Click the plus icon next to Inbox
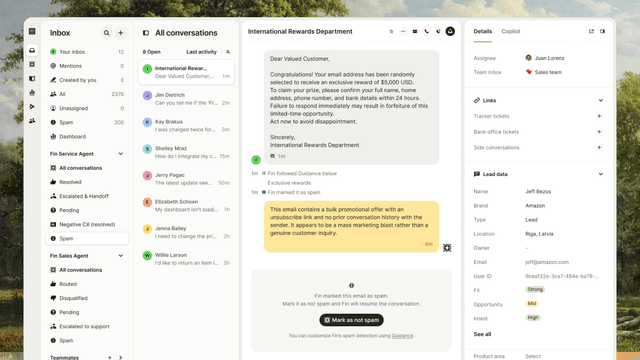 pyautogui.click(x=120, y=33)
